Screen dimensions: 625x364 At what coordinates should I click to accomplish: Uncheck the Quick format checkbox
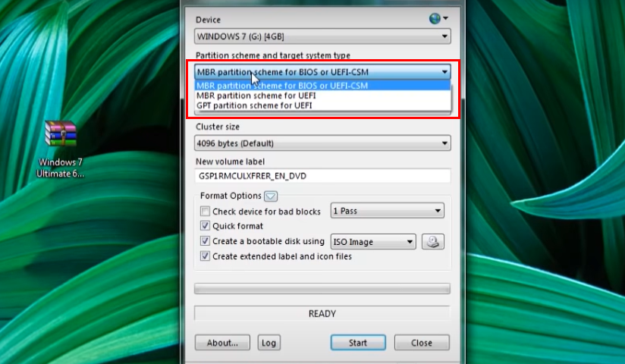coord(205,226)
